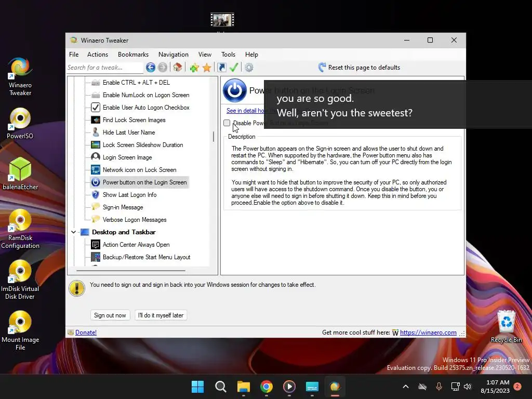Open the media player taskbar icon
Screen dimensions: 532x399
289,387
